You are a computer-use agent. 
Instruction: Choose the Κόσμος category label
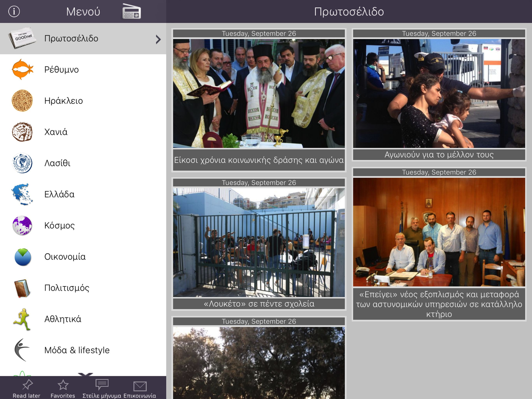[59, 225]
